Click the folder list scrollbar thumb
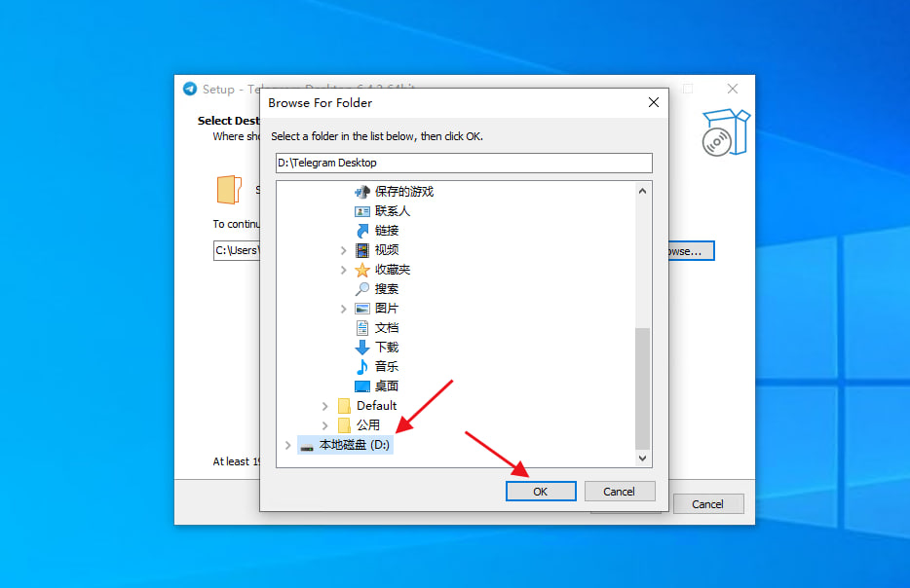The image size is (910, 588). tap(642, 388)
